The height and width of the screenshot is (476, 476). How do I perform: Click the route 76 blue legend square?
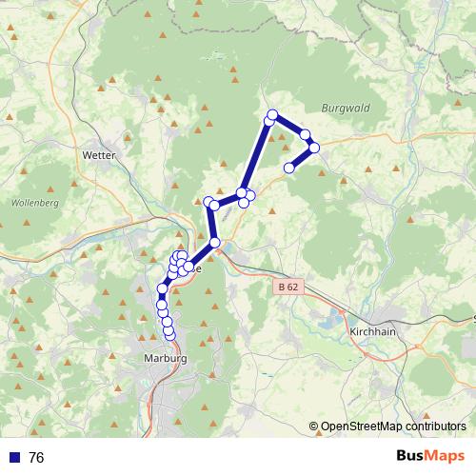tap(14, 457)
